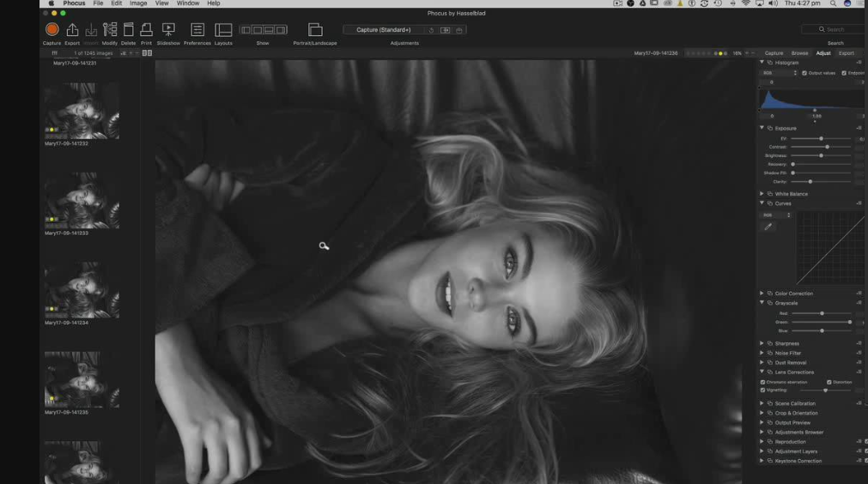Click the orange Capture button
Screen dimensions: 868x484
tap(52, 30)
